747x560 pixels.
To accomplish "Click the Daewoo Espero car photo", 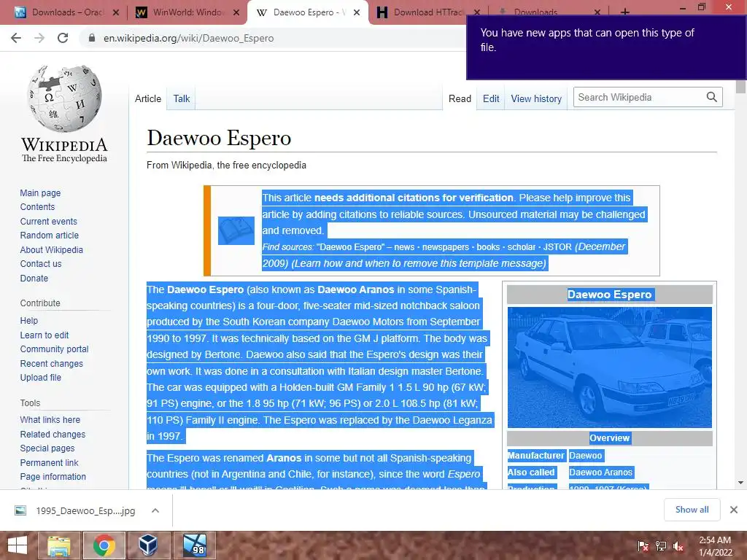I will (x=610, y=367).
